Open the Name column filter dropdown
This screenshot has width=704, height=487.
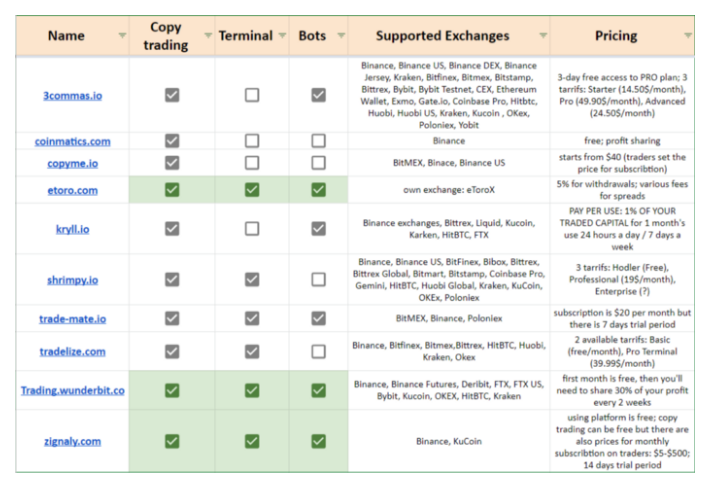(122, 36)
